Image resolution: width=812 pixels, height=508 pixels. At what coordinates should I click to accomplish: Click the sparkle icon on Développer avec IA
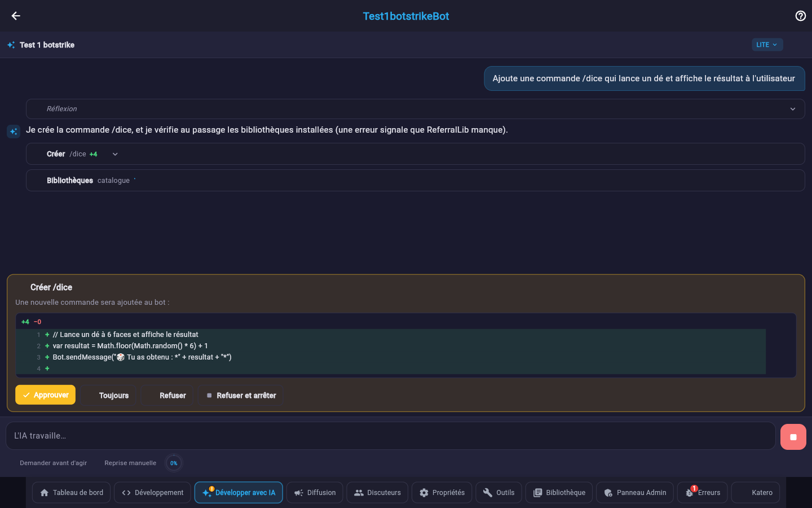coord(207,493)
